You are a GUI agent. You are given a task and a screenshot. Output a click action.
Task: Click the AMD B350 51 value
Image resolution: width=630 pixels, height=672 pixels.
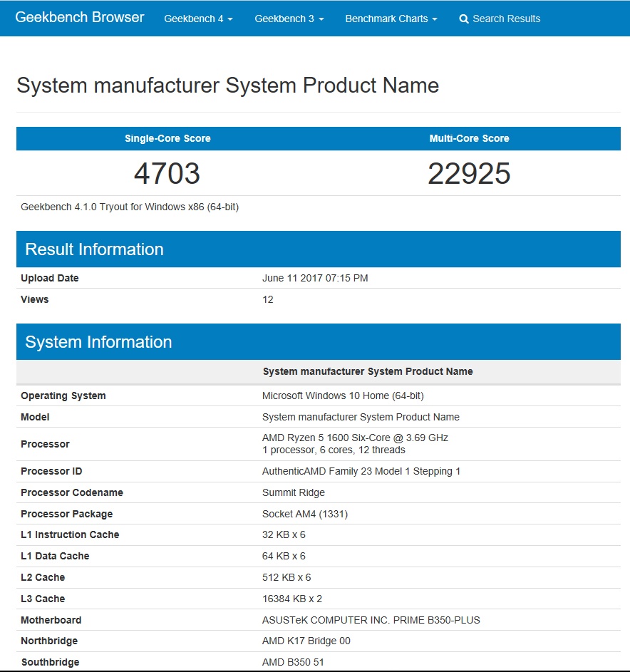pos(293,663)
